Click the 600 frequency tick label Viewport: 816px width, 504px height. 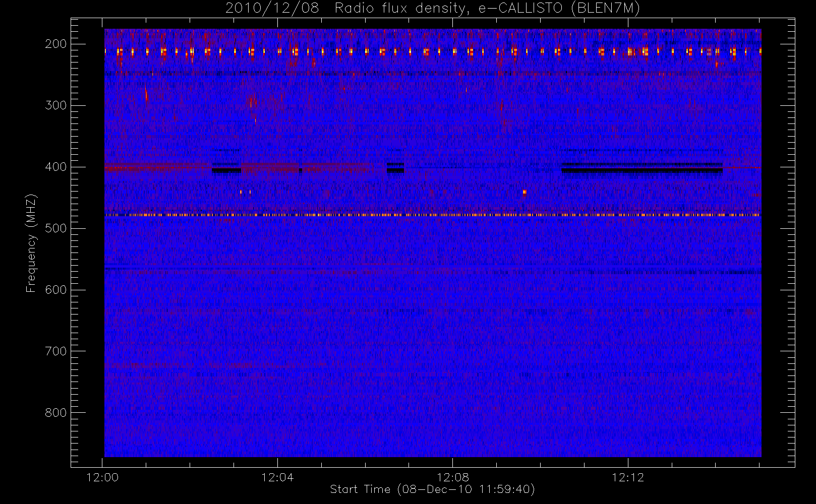(56, 290)
